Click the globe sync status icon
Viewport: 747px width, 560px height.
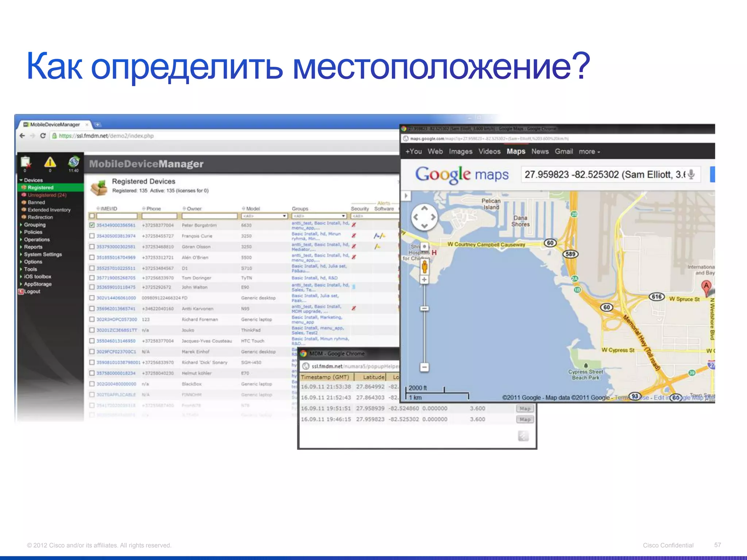(x=74, y=162)
